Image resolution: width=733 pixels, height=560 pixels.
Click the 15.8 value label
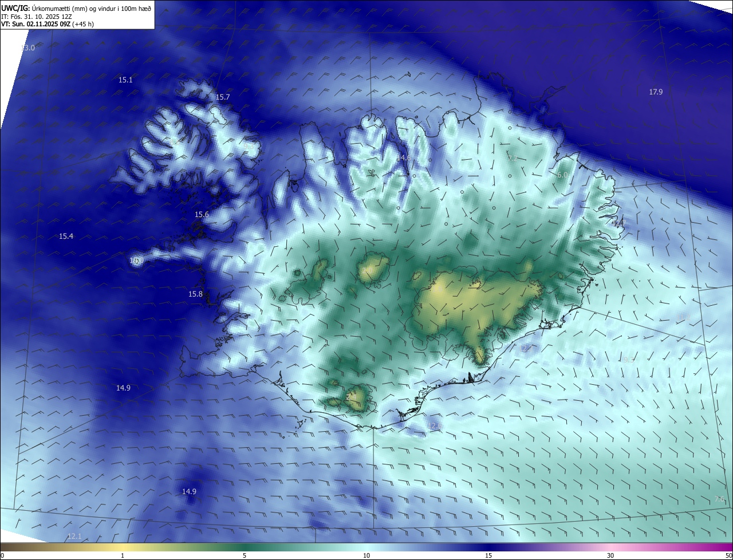click(195, 294)
